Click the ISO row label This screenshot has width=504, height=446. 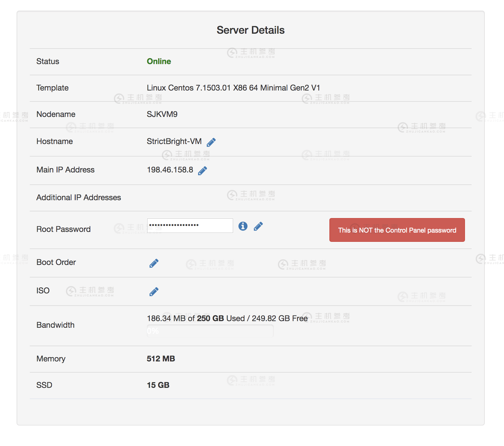[43, 291]
